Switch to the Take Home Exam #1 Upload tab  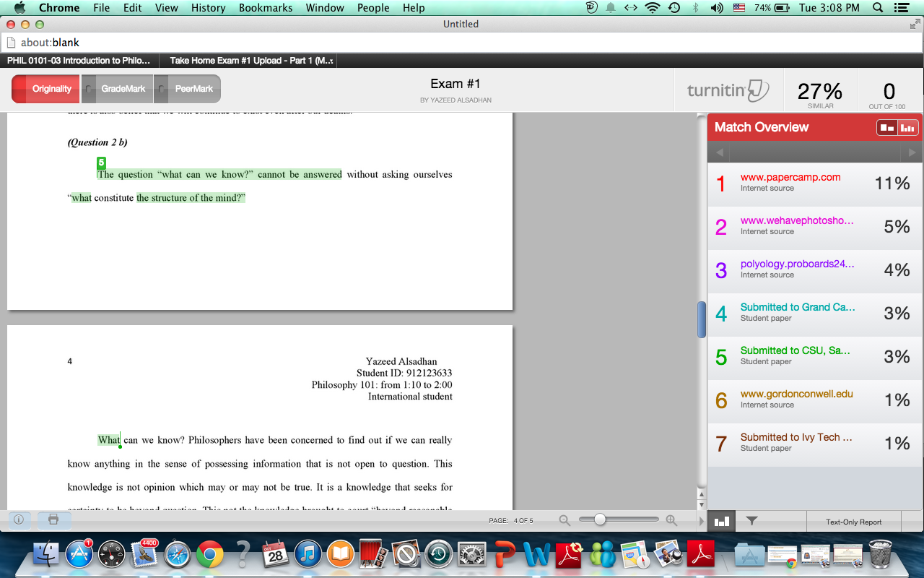250,61
